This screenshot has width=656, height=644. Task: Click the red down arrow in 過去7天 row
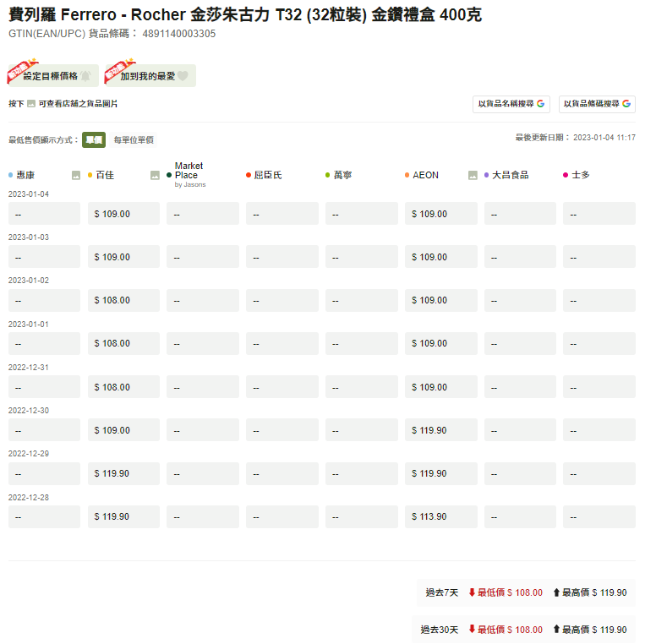(x=472, y=592)
